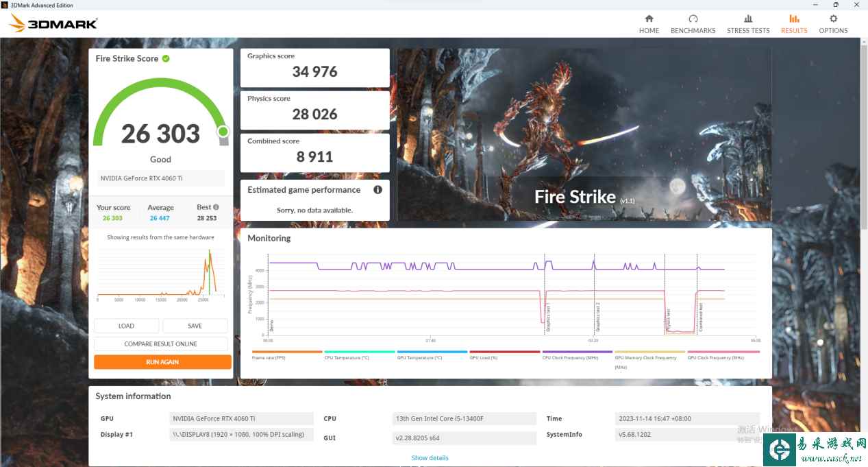
Task: Click the Average score value 26 447
Action: tap(160, 218)
